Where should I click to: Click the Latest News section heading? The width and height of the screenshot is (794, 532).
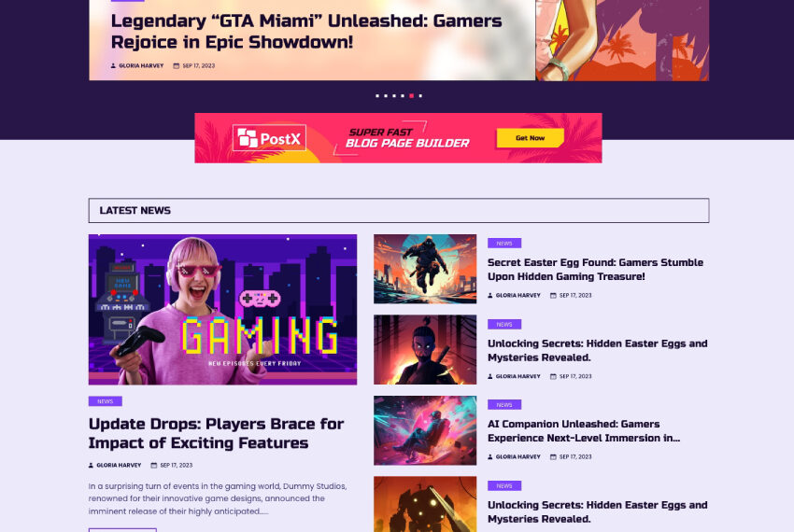pos(135,211)
